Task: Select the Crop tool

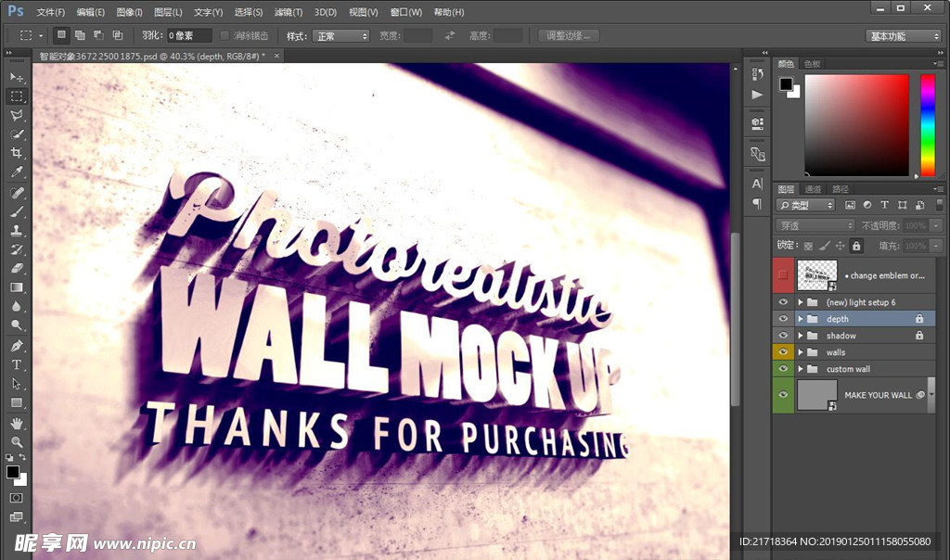Action: tap(17, 153)
